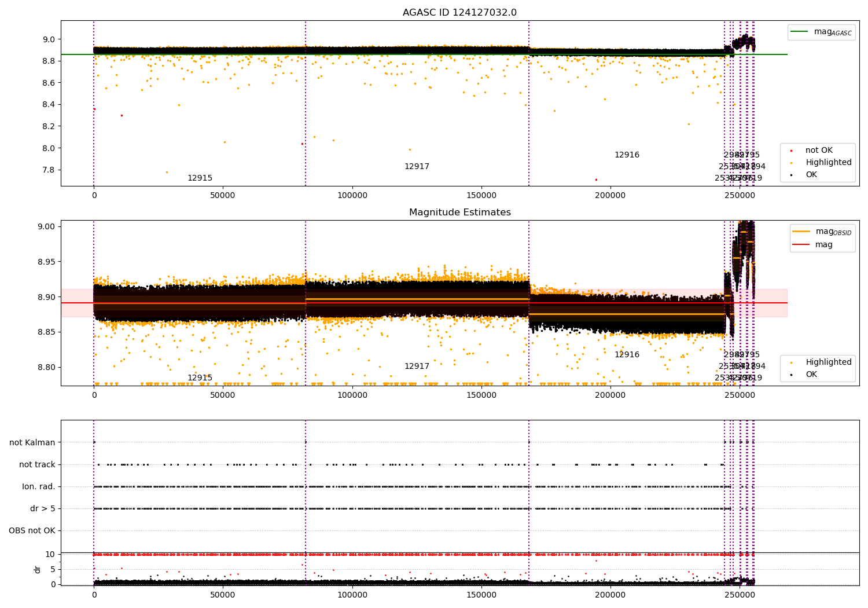Click obsid label '12915' in AGASC ID plot
The height and width of the screenshot is (608, 868).
200,178
